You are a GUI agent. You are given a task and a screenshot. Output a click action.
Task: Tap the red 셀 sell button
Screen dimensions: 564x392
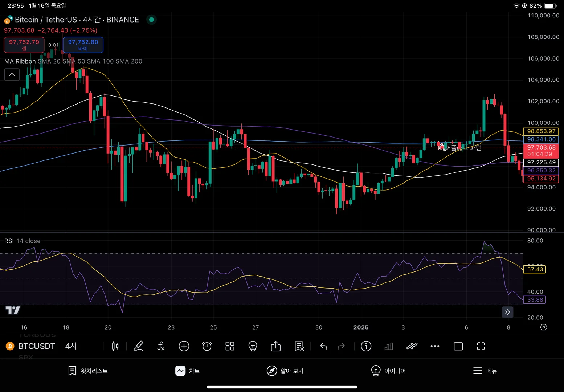click(24, 45)
